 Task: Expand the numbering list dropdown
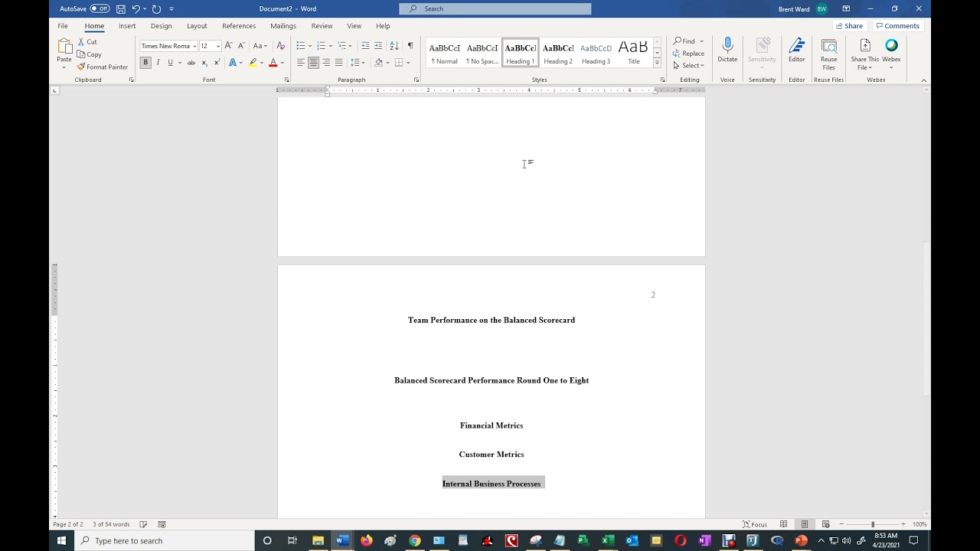coord(331,46)
